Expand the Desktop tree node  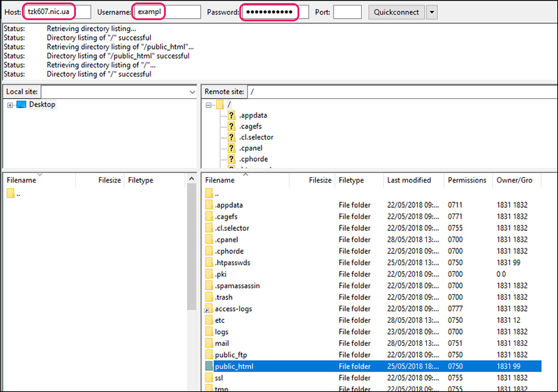point(10,105)
